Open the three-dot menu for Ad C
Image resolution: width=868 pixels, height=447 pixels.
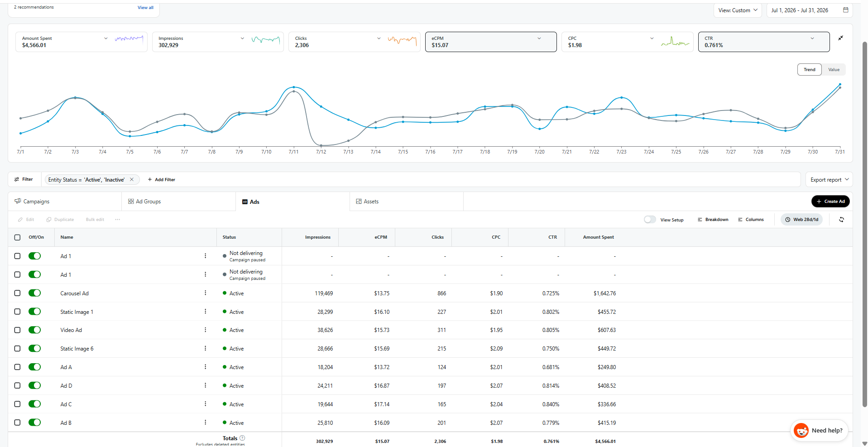pyautogui.click(x=205, y=404)
